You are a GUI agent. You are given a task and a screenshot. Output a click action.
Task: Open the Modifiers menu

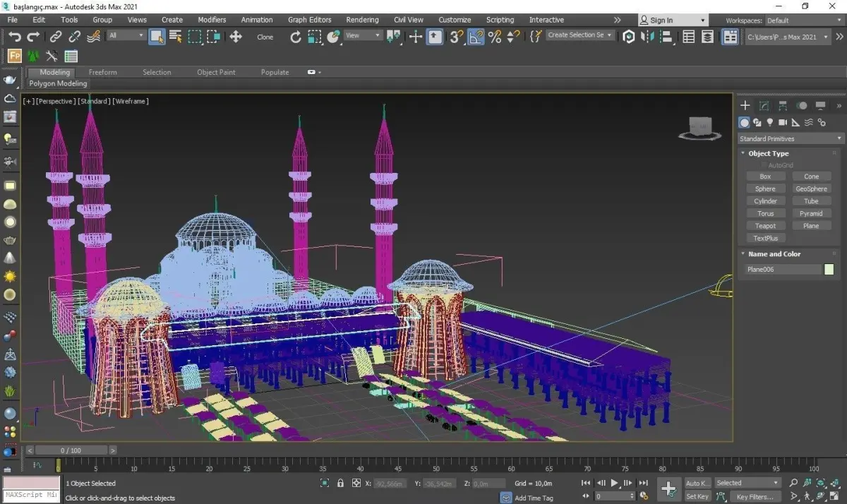click(x=212, y=20)
